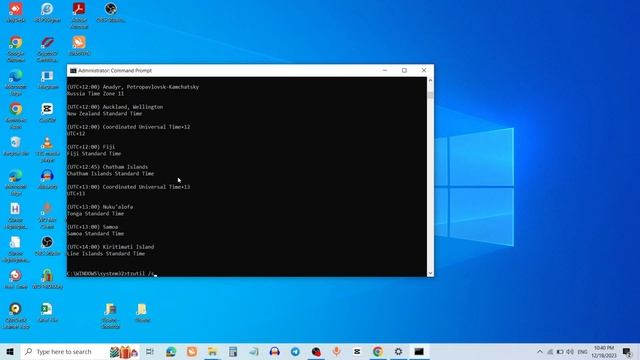This screenshot has height=360, width=640.
Task: Open the Telegram icon in taskbar
Action: click(x=295, y=352)
